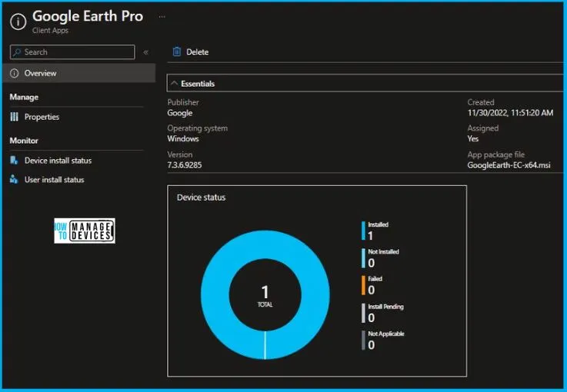This screenshot has height=392, width=567.
Task: Click the Client Apps subtitle
Action: (x=50, y=30)
